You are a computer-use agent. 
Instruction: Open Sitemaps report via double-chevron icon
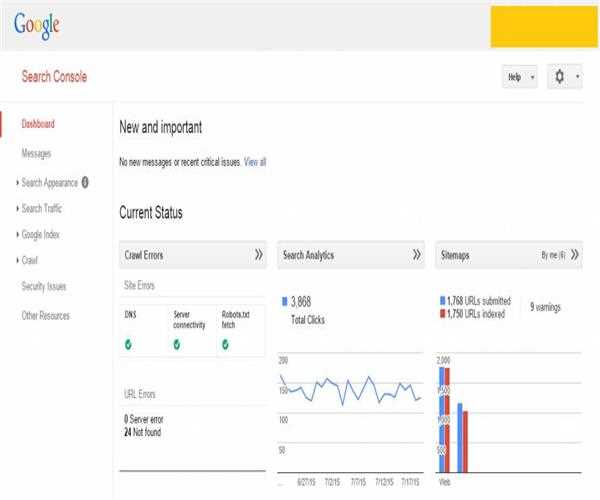point(575,255)
